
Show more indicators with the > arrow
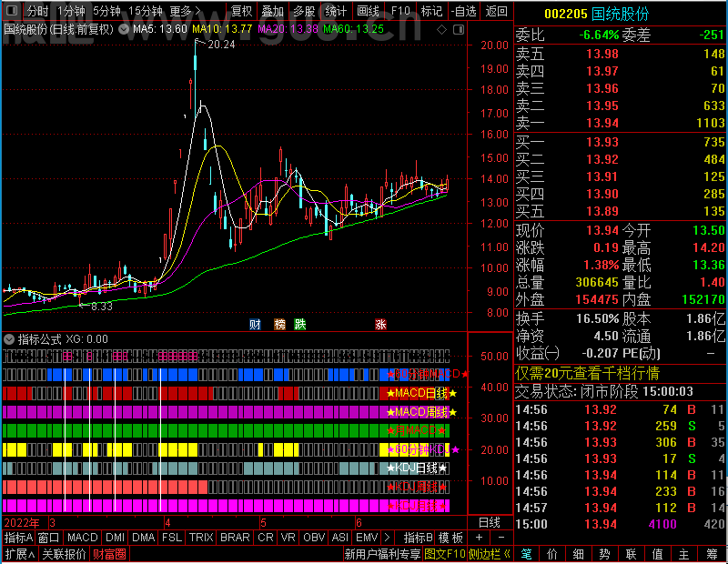tap(388, 538)
